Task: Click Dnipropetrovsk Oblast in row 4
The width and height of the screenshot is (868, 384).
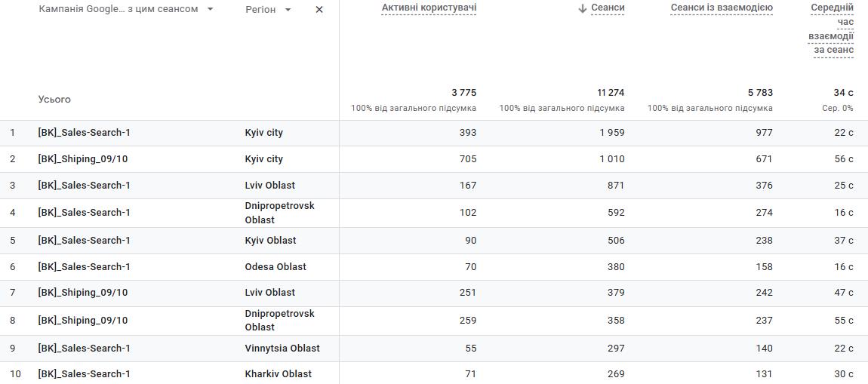Action: [x=280, y=213]
